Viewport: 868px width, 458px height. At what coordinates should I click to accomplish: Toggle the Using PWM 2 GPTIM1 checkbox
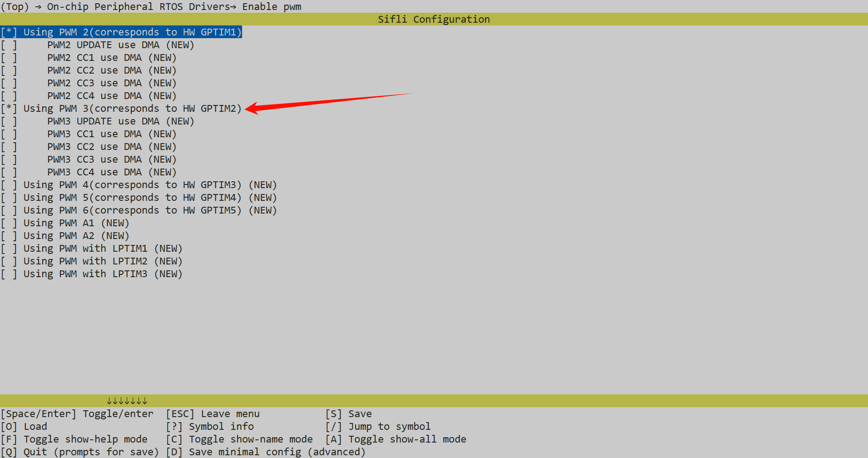coord(9,32)
